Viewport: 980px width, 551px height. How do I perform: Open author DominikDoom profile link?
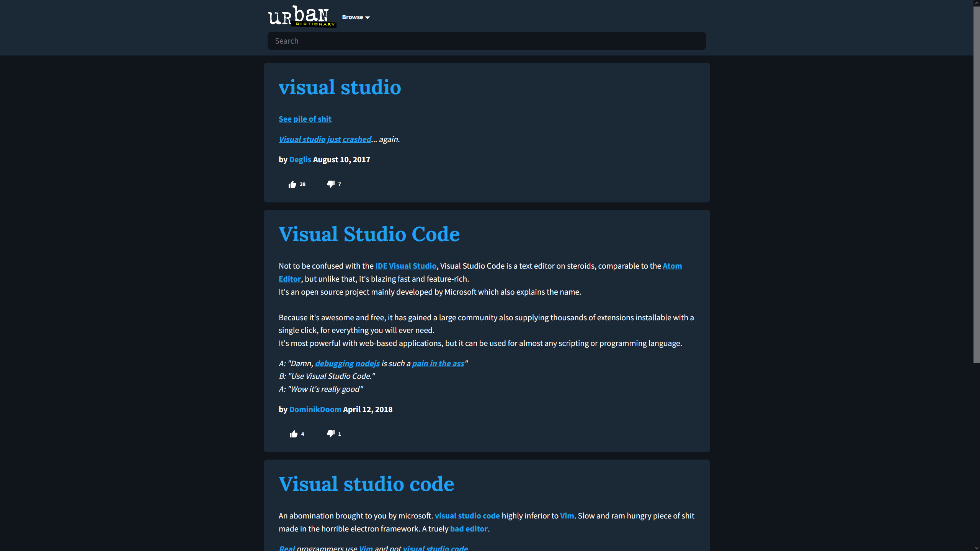315,409
